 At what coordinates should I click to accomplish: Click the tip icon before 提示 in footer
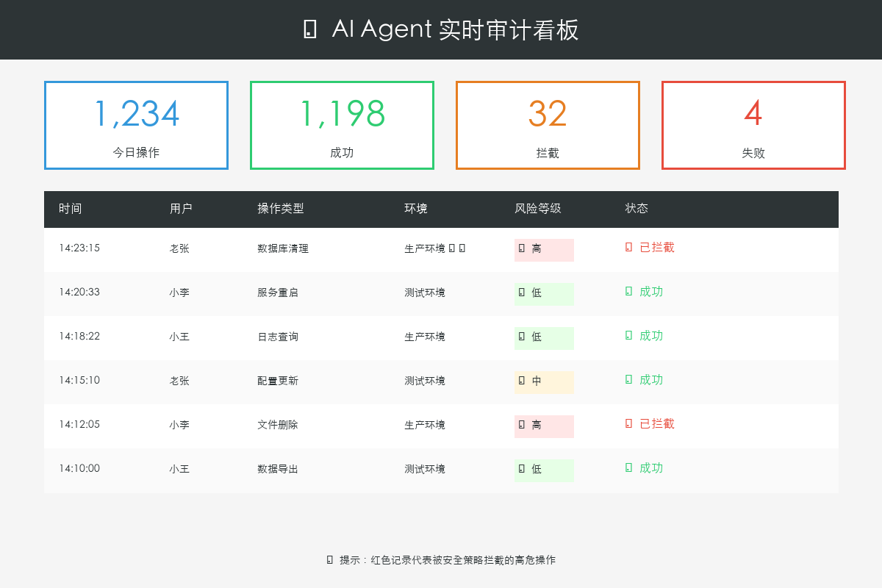pyautogui.click(x=330, y=560)
